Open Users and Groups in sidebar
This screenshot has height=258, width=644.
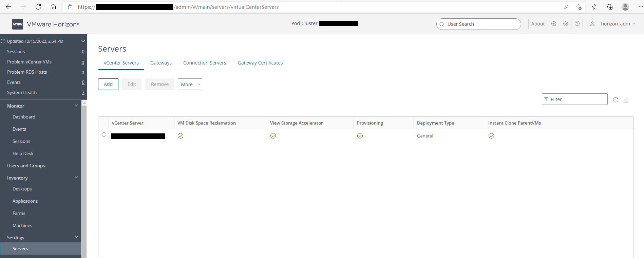click(26, 166)
